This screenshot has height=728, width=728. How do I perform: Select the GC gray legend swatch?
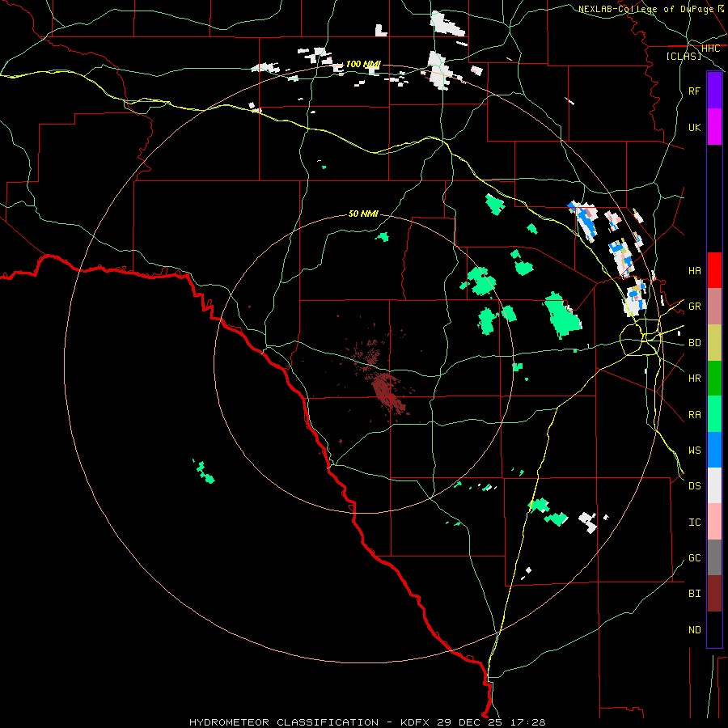point(714,557)
